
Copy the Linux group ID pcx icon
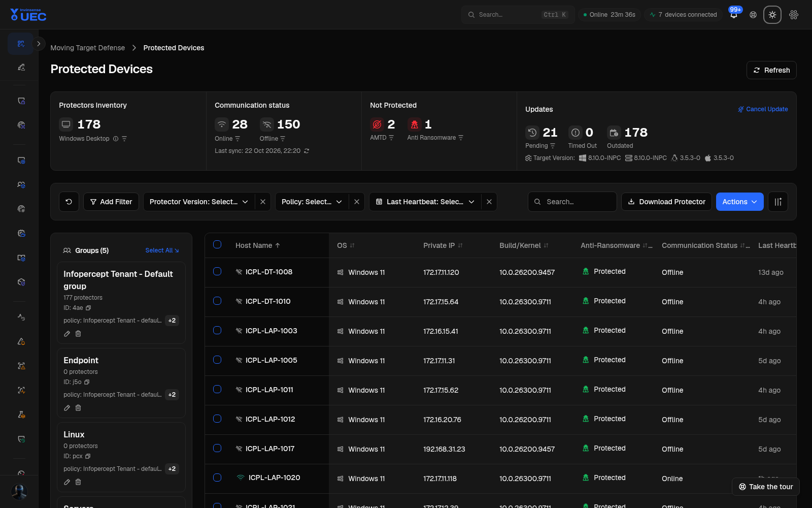pos(88,456)
